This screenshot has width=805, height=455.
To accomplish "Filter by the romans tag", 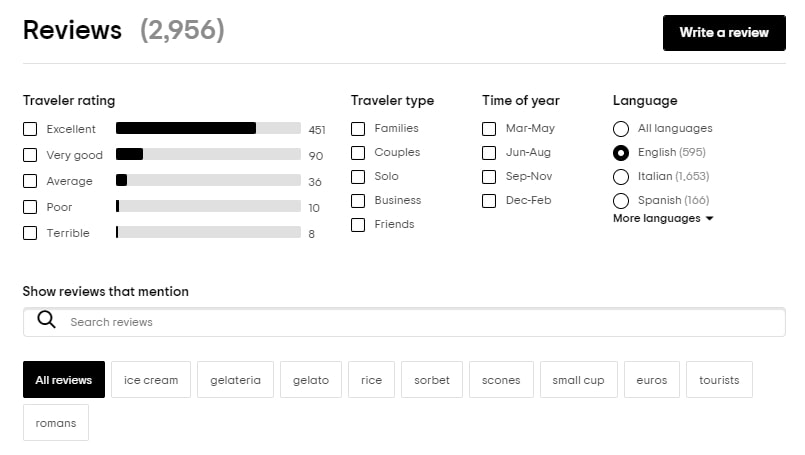I will coord(56,423).
